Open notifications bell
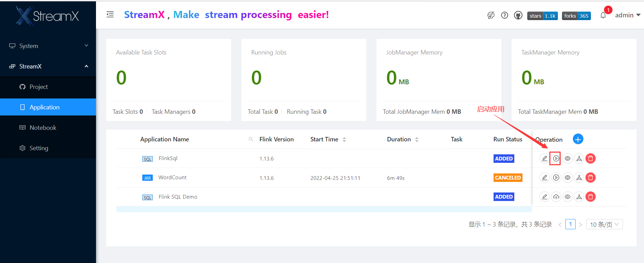The width and height of the screenshot is (644, 263). tap(603, 15)
